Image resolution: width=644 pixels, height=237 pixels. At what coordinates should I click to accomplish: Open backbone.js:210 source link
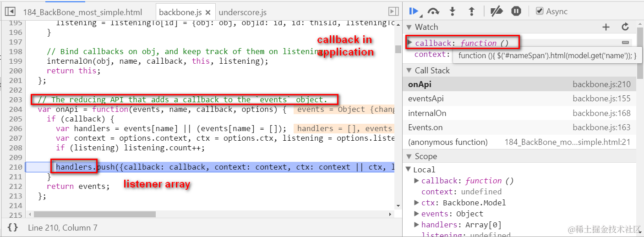point(601,84)
